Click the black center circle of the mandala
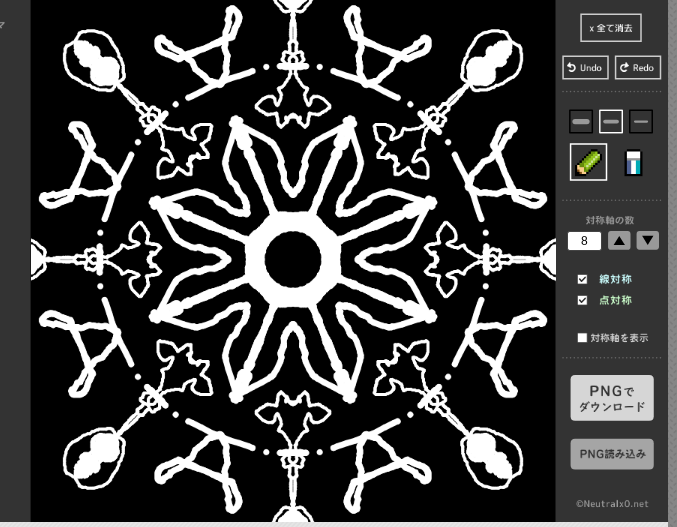The image size is (677, 527). pos(293,258)
